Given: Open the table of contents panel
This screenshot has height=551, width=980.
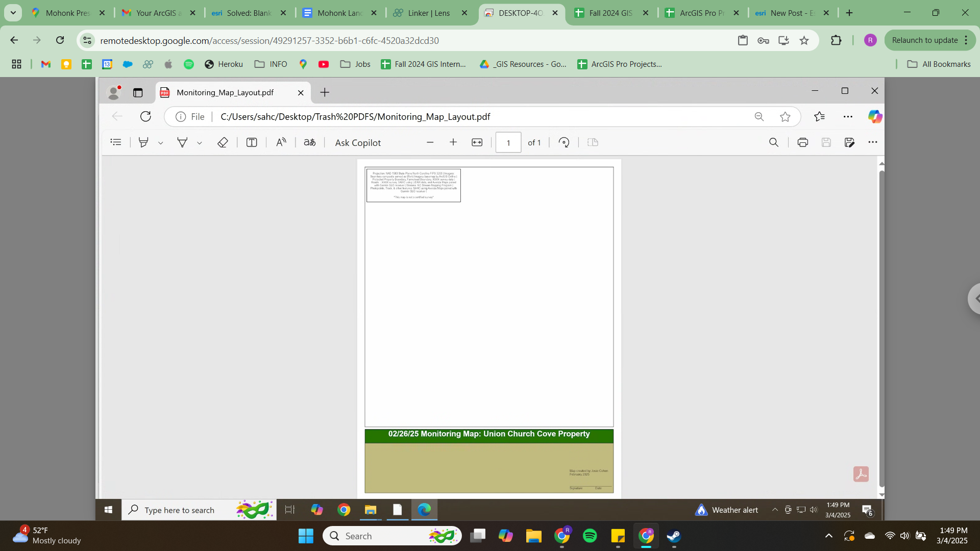Looking at the screenshot, I should [x=116, y=142].
